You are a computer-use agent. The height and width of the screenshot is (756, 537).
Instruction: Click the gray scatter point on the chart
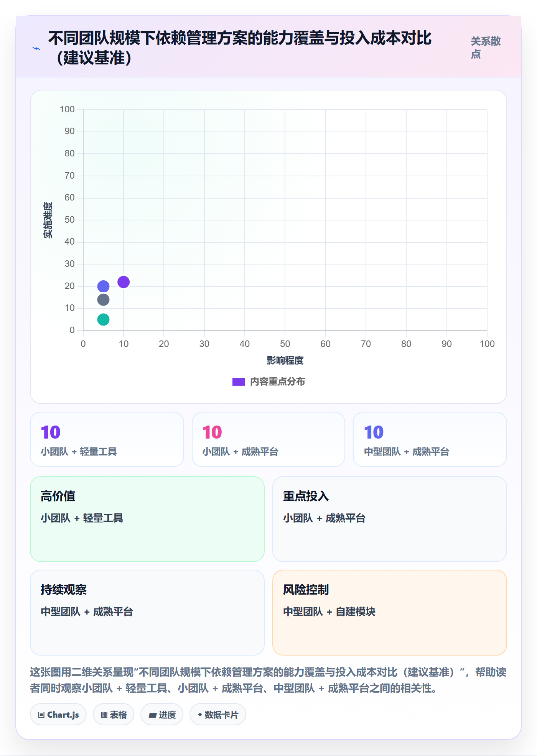click(x=103, y=300)
